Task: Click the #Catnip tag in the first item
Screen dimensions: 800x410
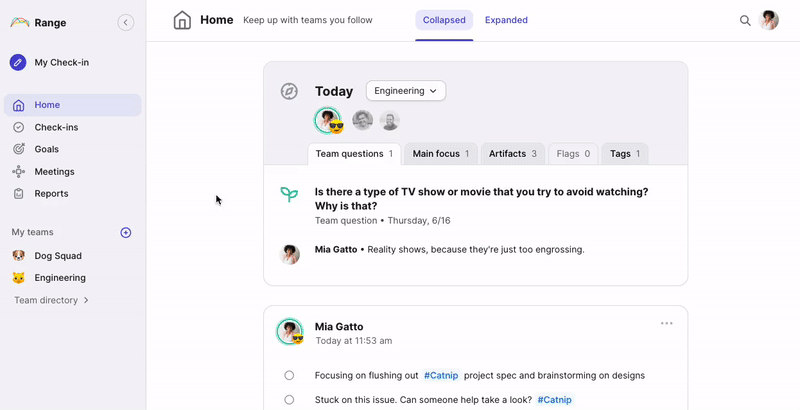Action: (441, 375)
